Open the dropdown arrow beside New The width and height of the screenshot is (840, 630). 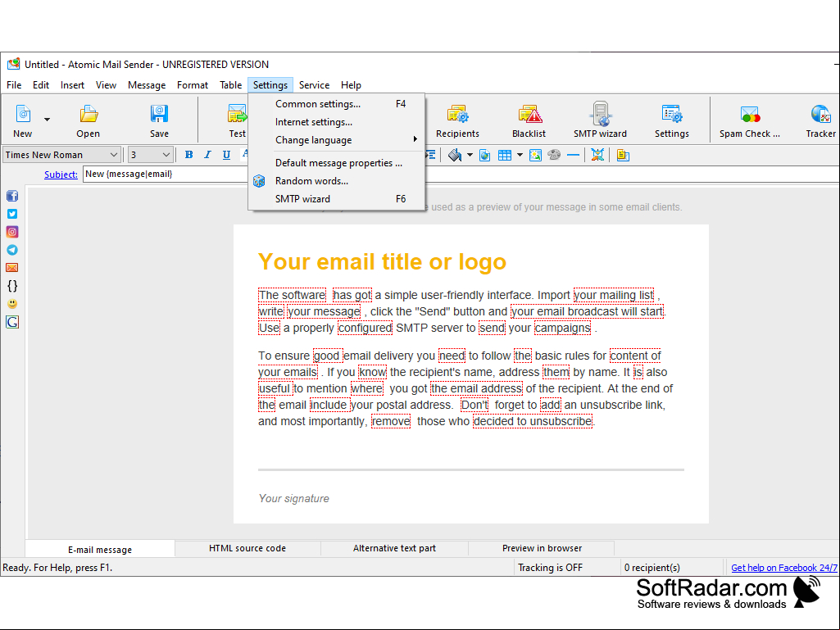48,120
